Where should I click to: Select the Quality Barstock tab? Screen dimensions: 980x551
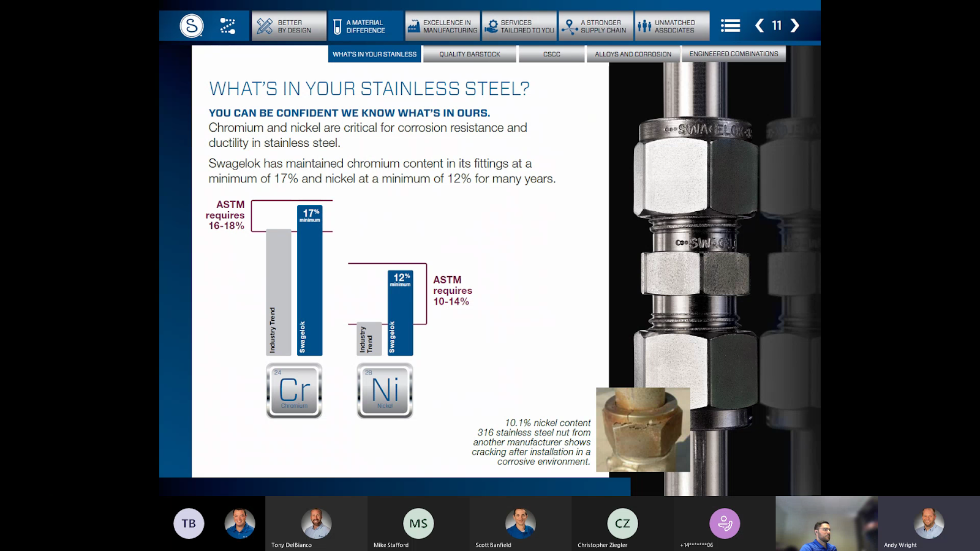click(x=470, y=54)
